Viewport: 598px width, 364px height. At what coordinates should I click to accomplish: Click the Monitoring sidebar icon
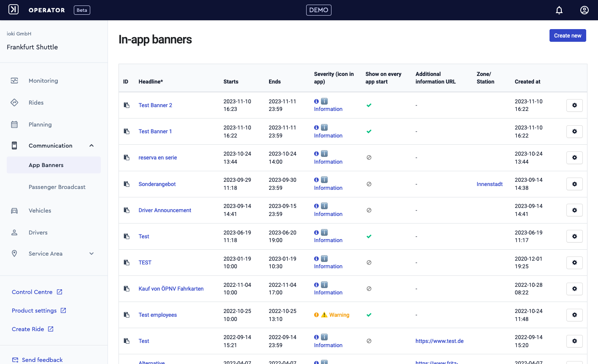coord(14,81)
